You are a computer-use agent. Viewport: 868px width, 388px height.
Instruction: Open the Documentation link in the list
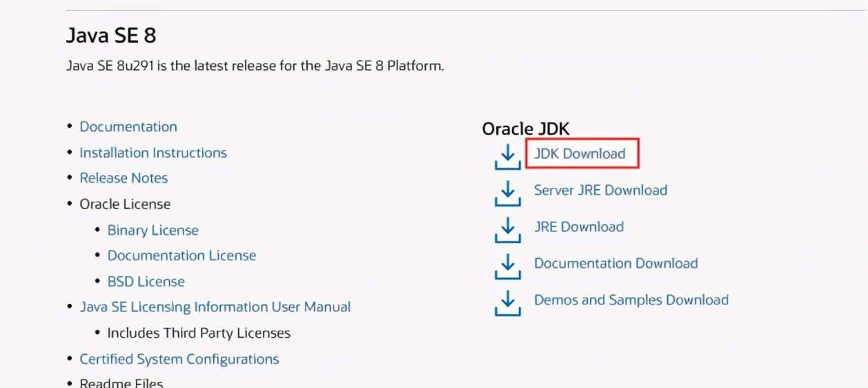(128, 126)
